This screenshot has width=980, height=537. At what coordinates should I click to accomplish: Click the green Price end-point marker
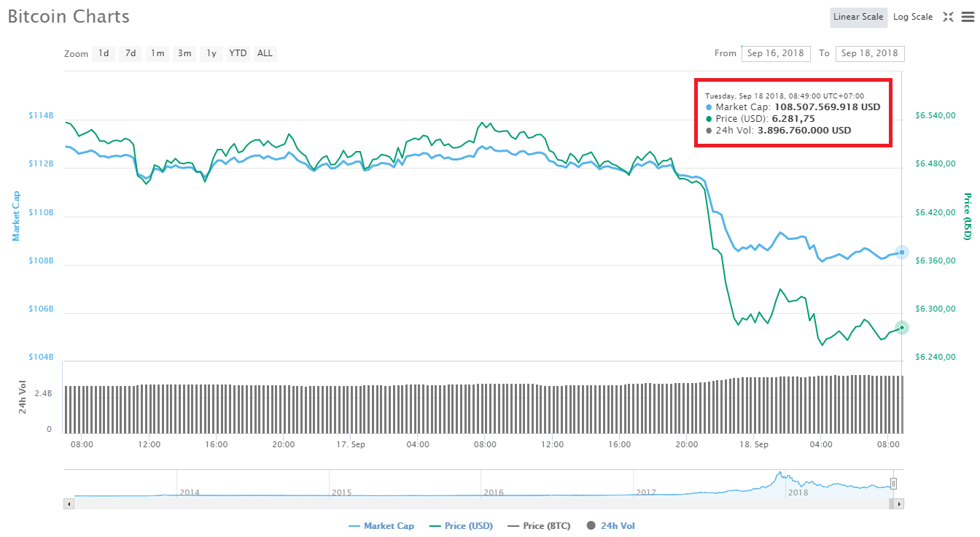click(x=902, y=328)
